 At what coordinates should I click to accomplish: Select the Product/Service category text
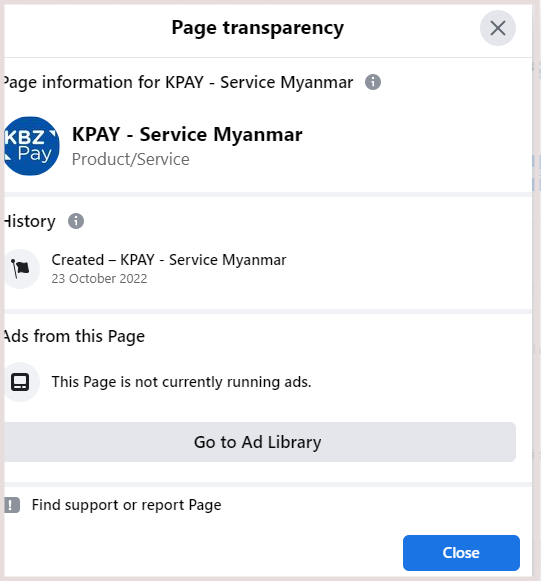(x=130, y=159)
